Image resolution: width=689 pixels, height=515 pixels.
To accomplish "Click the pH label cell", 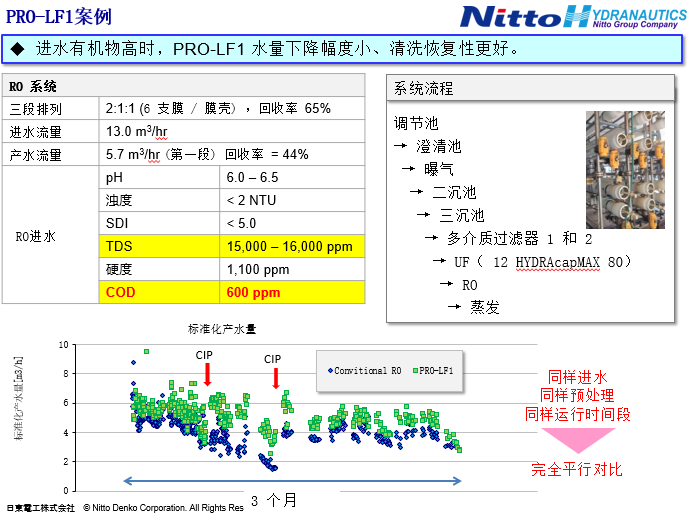I will click(159, 178).
